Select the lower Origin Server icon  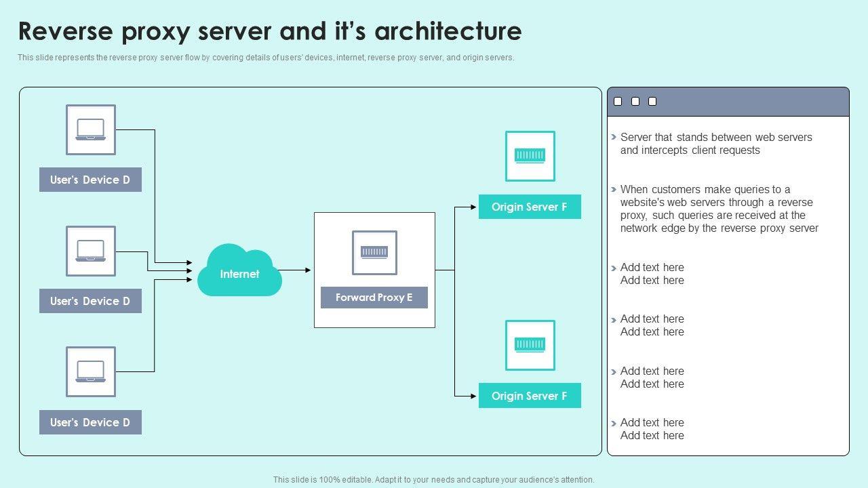530,345
